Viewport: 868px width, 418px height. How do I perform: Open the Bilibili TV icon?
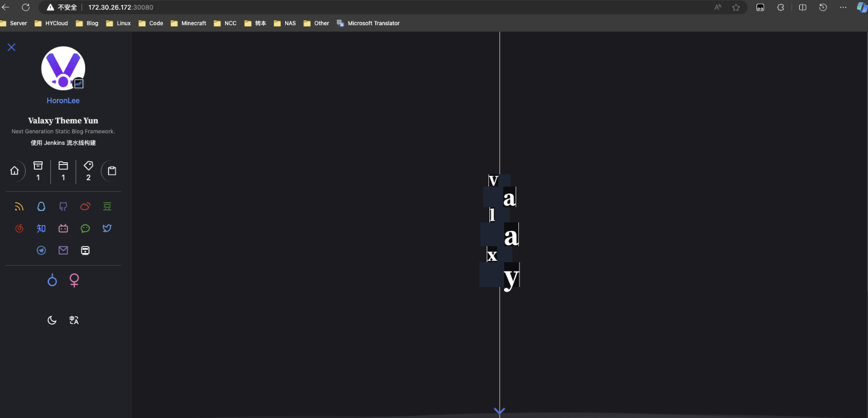(63, 228)
